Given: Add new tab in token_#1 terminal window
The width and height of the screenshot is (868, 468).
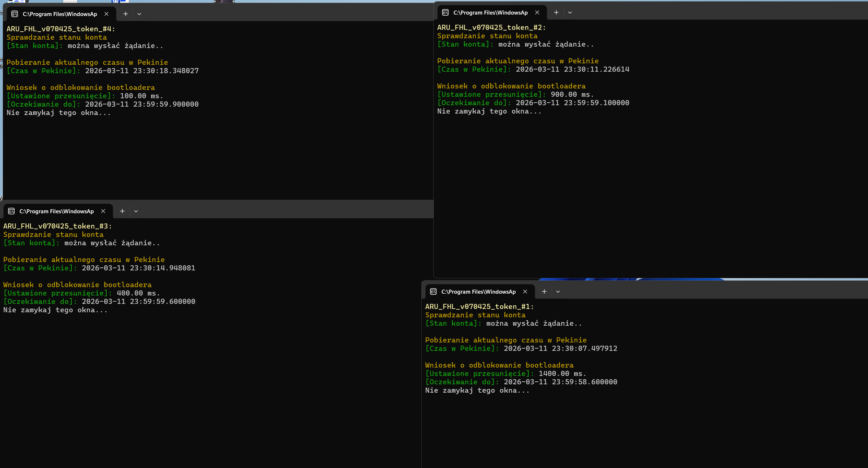Looking at the screenshot, I should tap(544, 291).
